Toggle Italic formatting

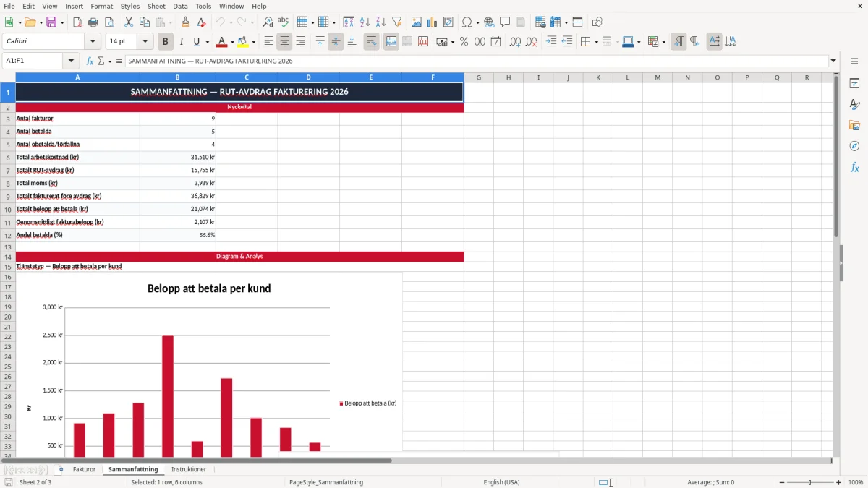coord(182,42)
